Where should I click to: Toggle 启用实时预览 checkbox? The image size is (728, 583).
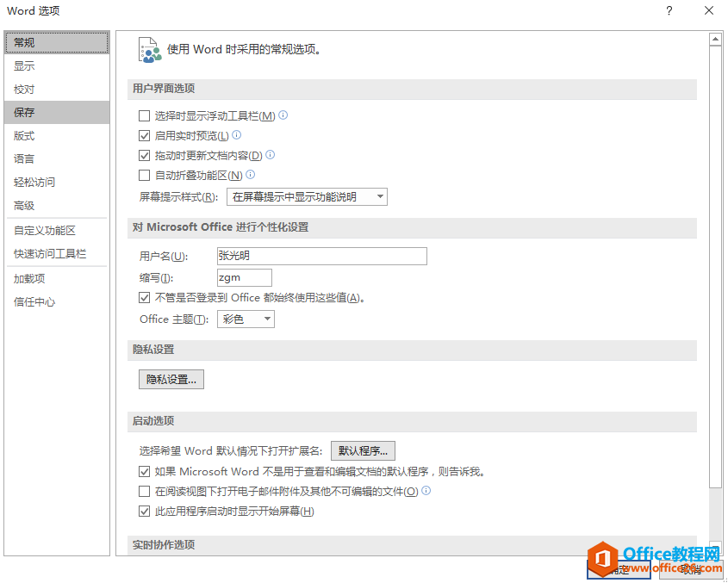145,135
